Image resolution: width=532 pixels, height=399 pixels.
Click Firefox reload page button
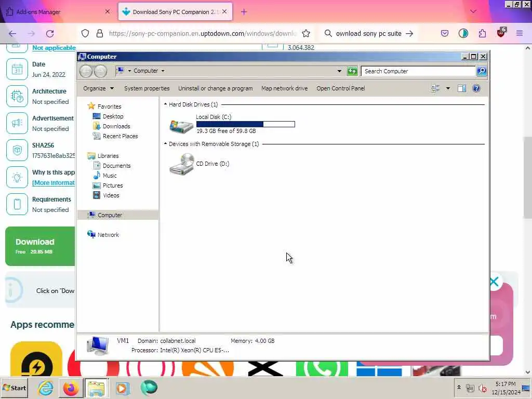coord(50,33)
